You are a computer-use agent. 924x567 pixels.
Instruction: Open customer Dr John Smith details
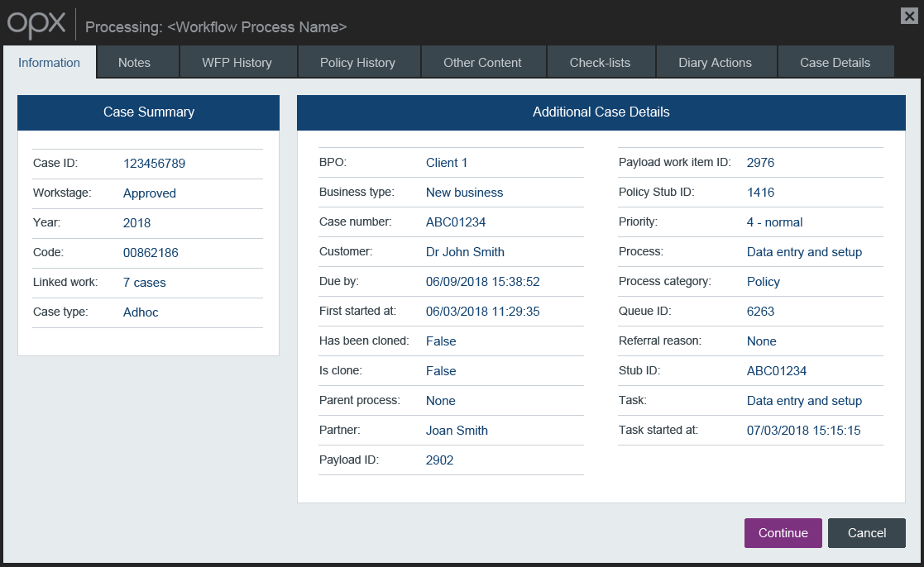click(x=465, y=251)
